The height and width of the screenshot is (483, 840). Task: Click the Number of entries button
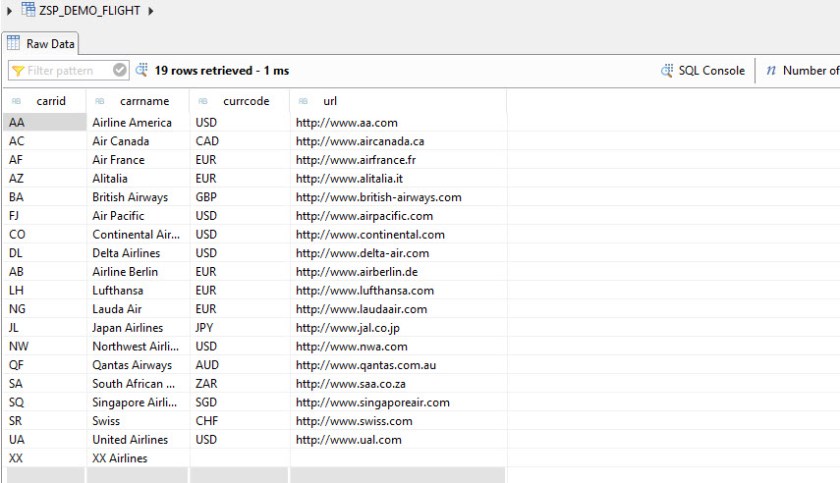click(802, 71)
